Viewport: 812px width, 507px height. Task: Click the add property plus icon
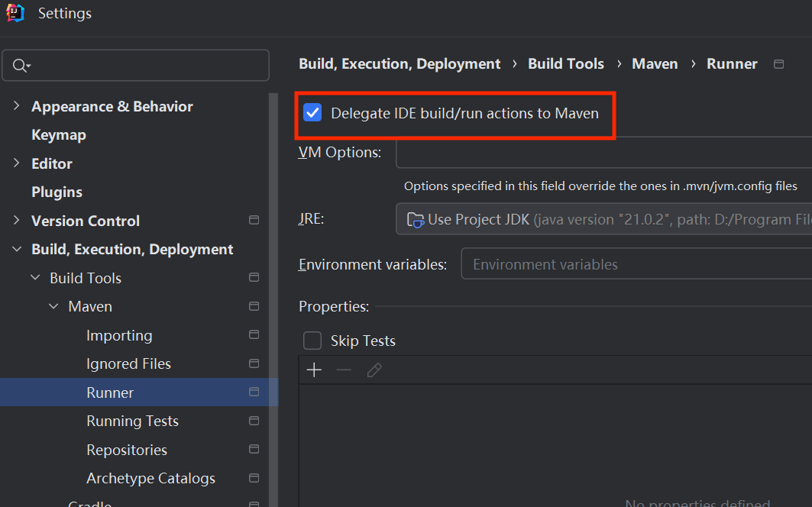coord(313,370)
